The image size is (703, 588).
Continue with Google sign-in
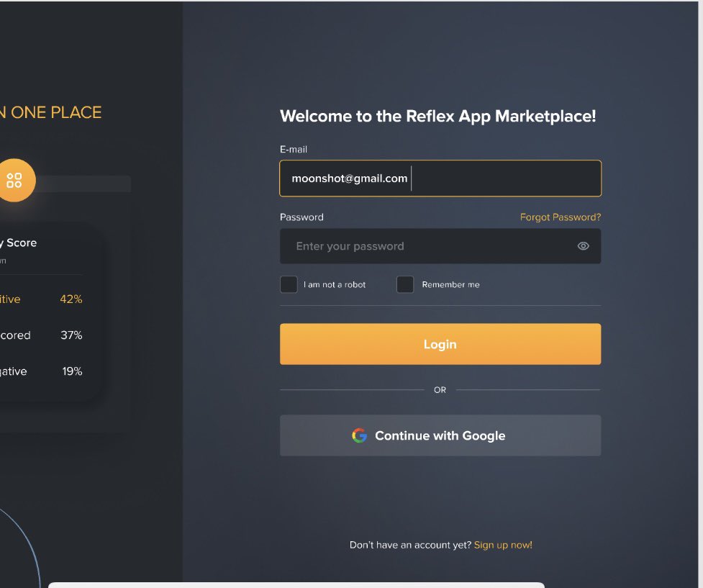pos(440,435)
